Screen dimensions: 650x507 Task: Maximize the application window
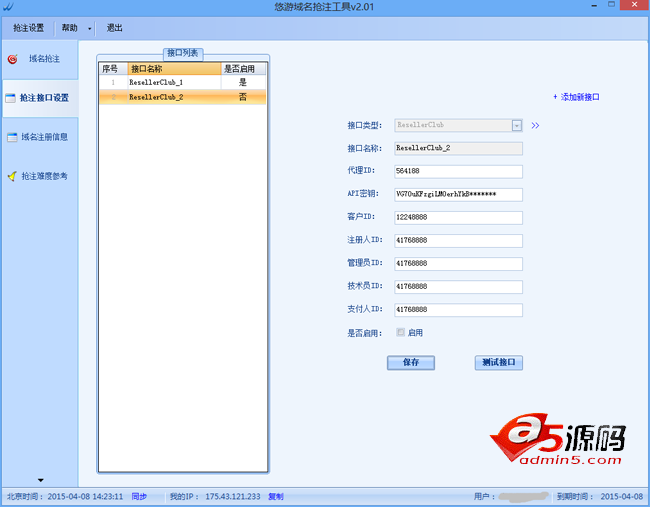click(611, 5)
